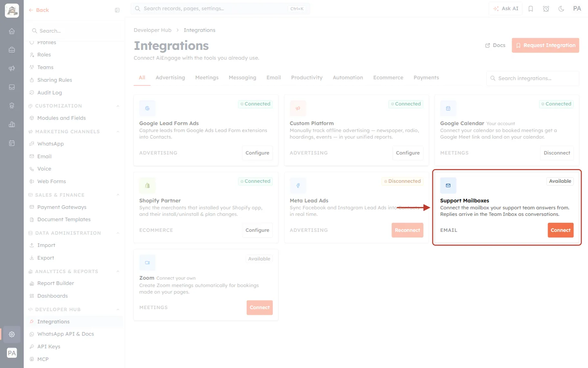This screenshot has width=588, height=368.
Task: Collapse the CUSTOMIZATION section
Action: click(118, 106)
